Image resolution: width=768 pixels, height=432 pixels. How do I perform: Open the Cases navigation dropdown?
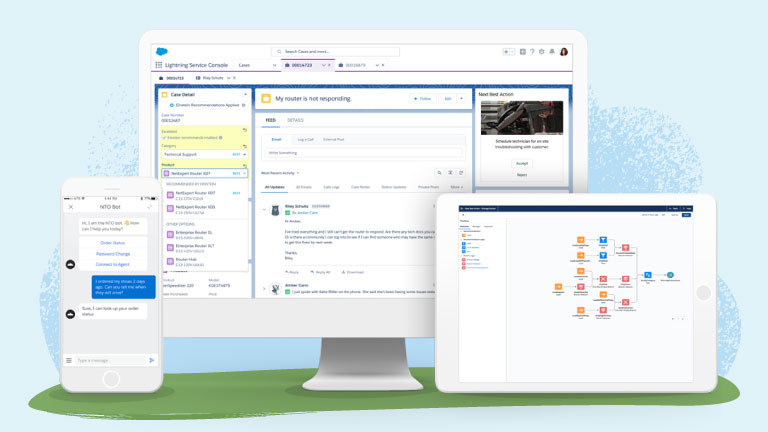pos(274,65)
